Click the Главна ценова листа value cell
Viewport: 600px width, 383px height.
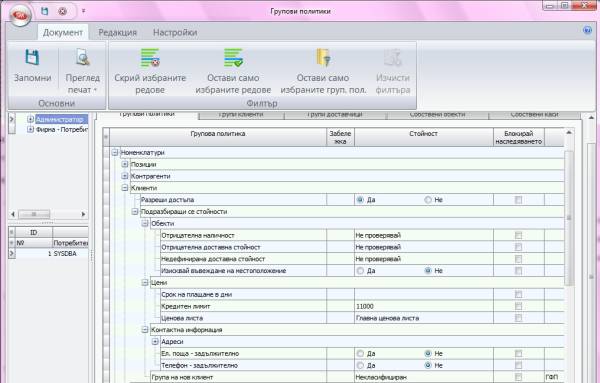[424, 318]
